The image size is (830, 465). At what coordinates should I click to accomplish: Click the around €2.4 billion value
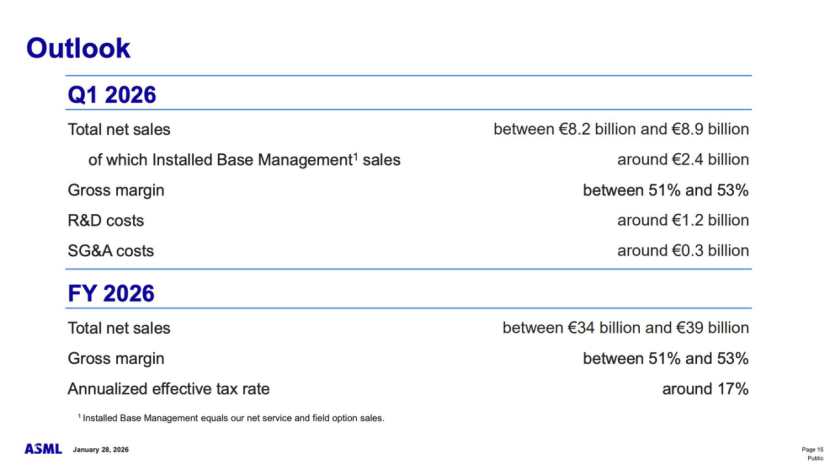point(683,160)
